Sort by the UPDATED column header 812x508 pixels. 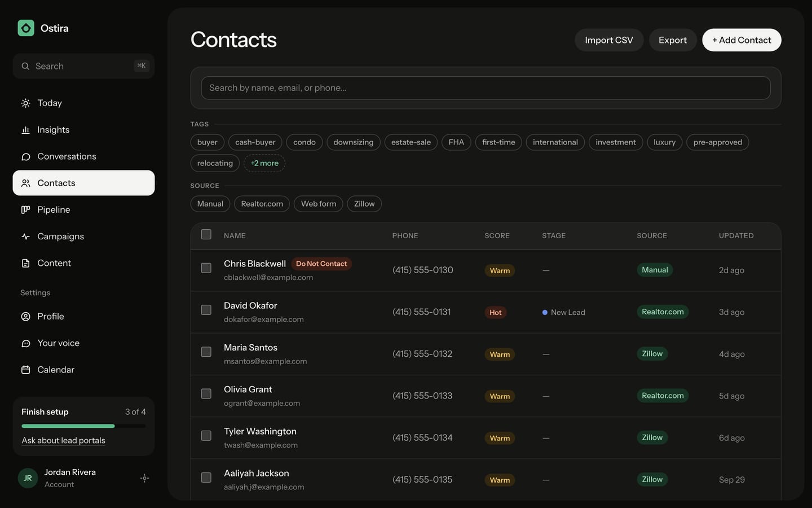point(736,236)
